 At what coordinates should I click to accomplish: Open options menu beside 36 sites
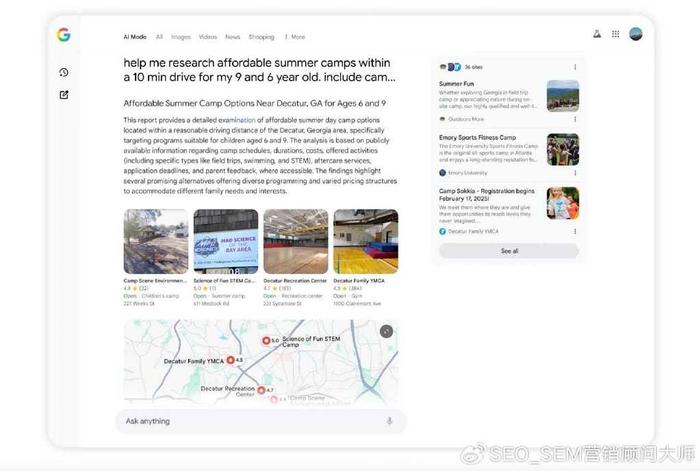coord(575,67)
